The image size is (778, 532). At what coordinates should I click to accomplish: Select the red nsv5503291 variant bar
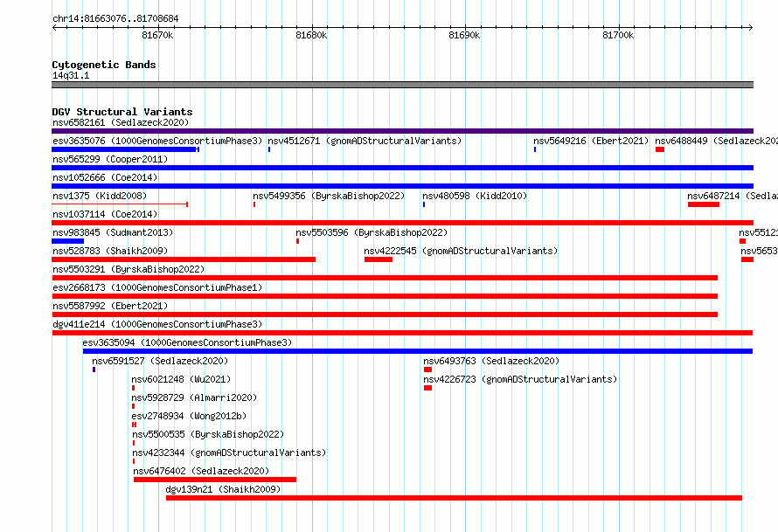[385, 278]
